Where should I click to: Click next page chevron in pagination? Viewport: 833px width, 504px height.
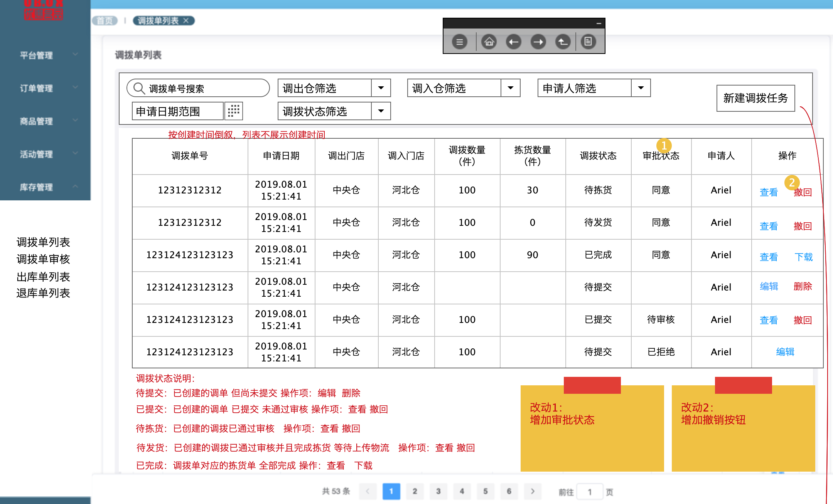click(533, 491)
